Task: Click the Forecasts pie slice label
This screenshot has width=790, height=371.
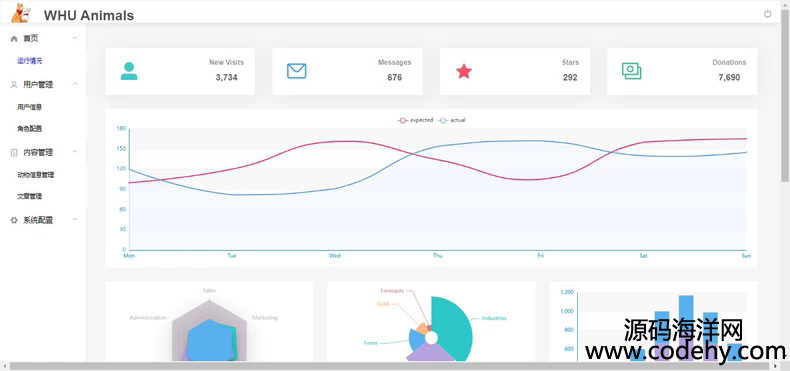Action: pyautogui.click(x=392, y=291)
